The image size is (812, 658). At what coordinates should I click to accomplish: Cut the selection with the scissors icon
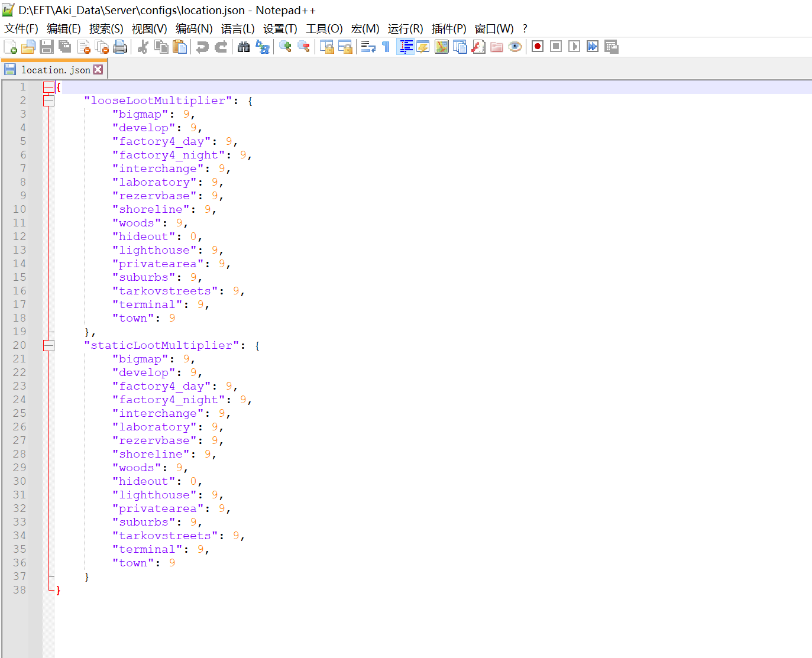coord(143,47)
